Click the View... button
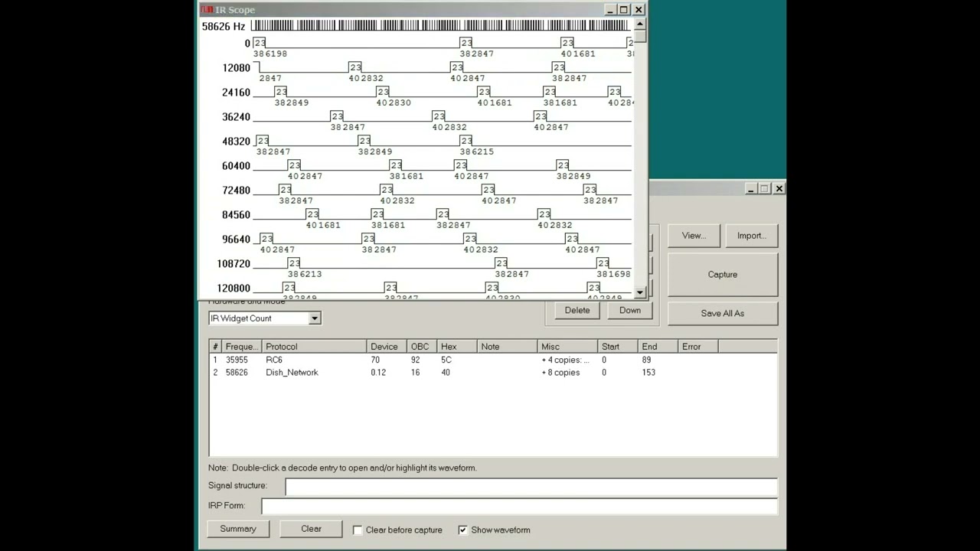Image resolution: width=980 pixels, height=551 pixels. (x=694, y=236)
